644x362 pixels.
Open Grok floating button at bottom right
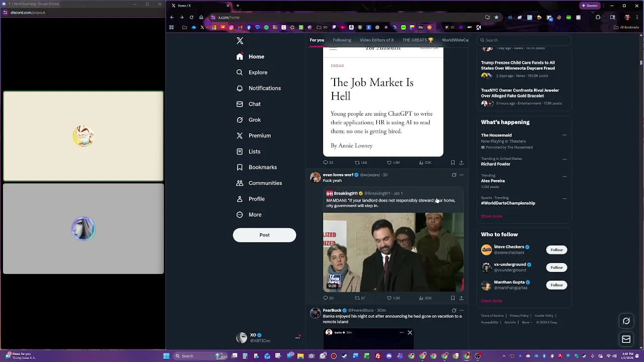click(x=626, y=321)
